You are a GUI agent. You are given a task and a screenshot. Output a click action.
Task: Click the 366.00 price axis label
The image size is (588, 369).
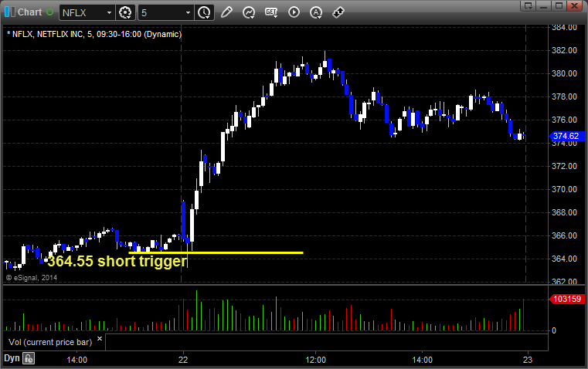tap(564, 235)
